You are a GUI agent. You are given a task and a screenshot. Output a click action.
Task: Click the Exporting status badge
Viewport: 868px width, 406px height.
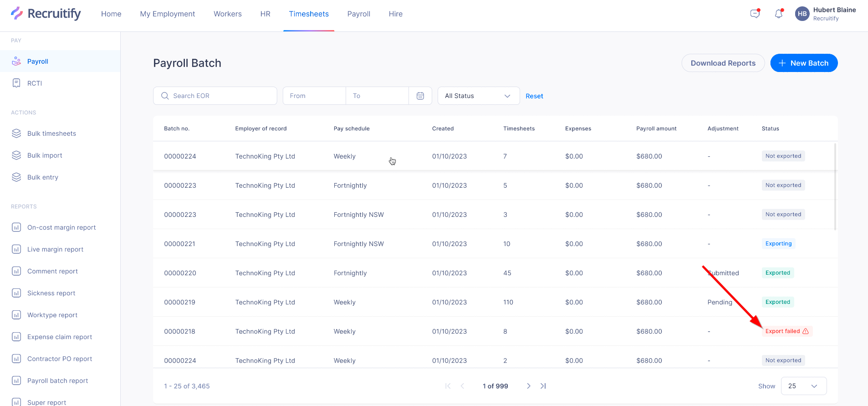point(778,244)
